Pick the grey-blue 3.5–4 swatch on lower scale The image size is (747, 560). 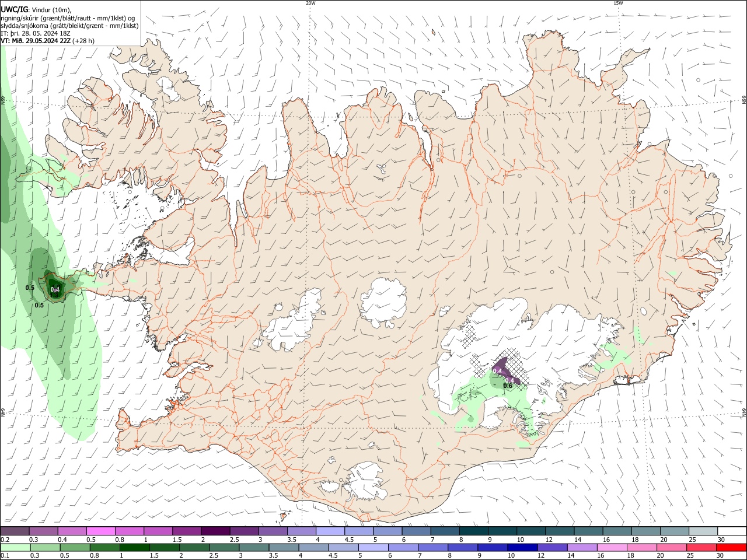click(x=284, y=547)
